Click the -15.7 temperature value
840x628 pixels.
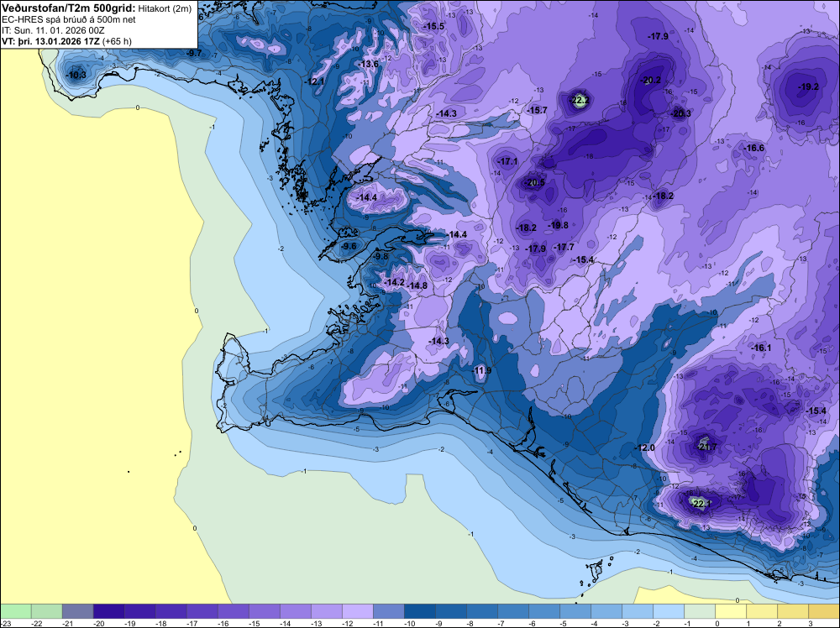coord(538,110)
